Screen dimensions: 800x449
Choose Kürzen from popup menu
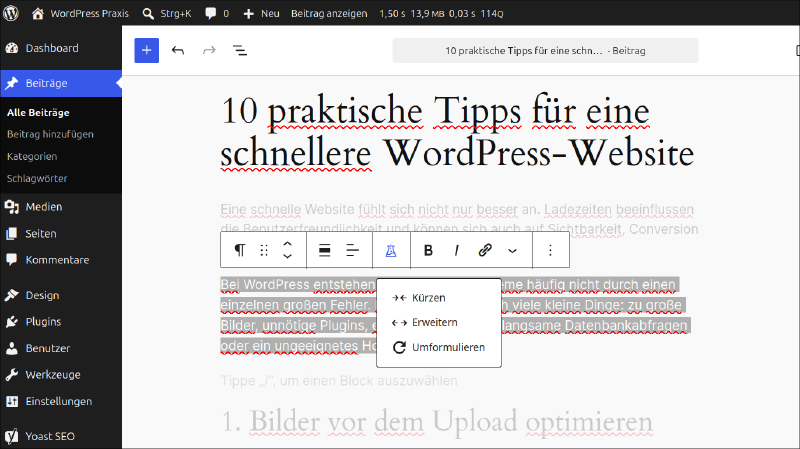[439, 297]
